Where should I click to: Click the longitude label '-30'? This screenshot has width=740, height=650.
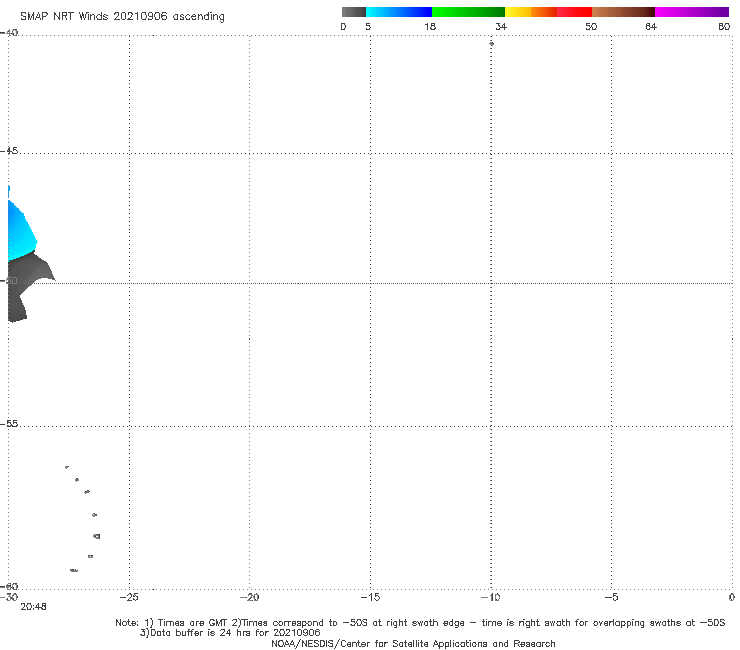tap(9, 597)
